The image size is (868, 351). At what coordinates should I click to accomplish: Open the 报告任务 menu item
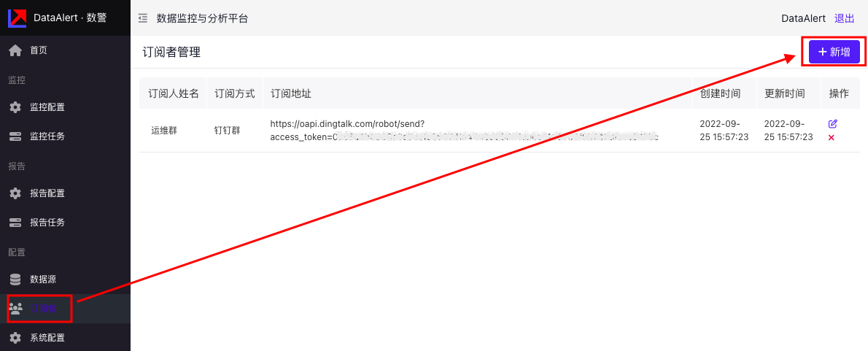pos(47,223)
